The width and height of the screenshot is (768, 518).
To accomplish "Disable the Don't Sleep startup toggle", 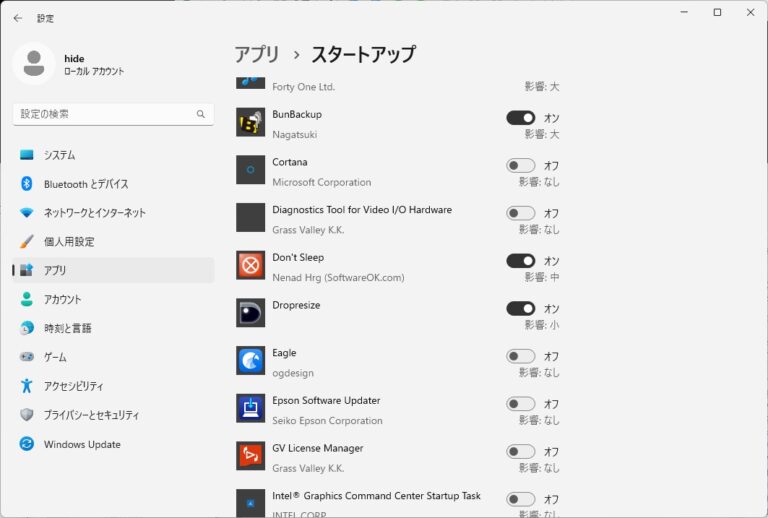I will pyautogui.click(x=520, y=261).
